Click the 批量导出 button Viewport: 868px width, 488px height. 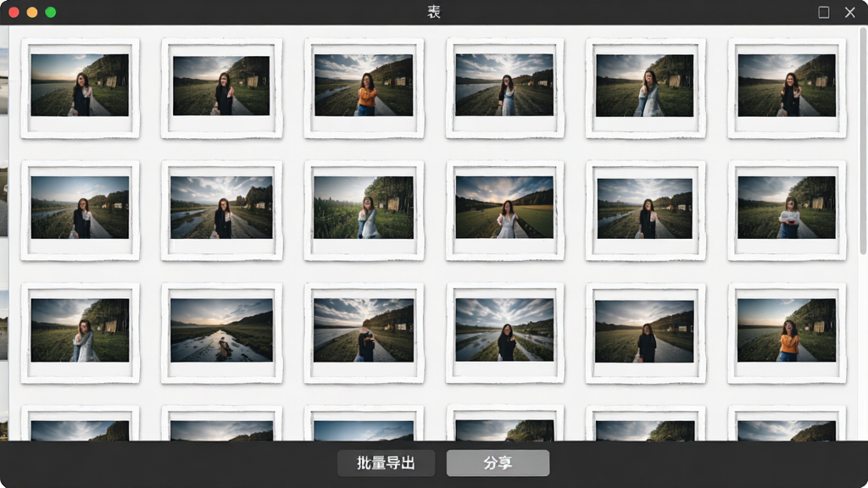[386, 463]
